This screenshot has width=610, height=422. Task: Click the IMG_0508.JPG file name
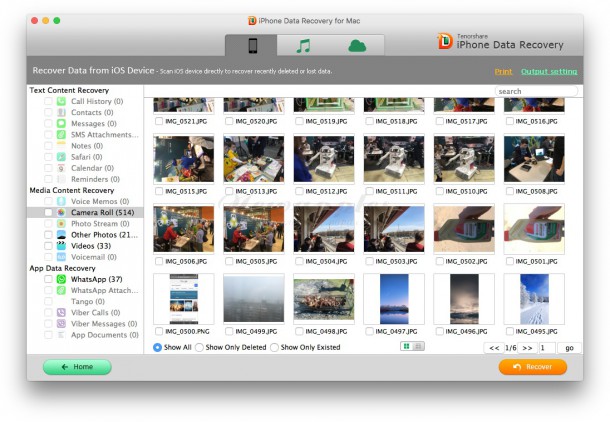536,191
